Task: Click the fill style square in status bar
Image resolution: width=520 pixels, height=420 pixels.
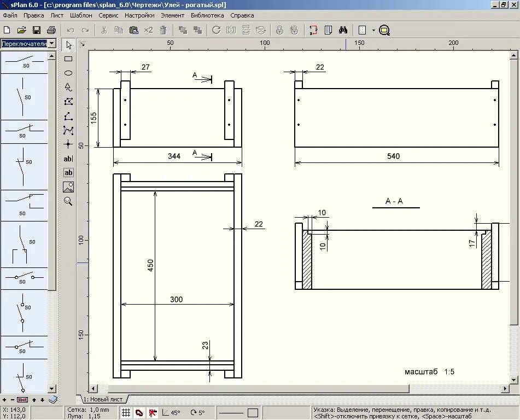Action: (253, 413)
